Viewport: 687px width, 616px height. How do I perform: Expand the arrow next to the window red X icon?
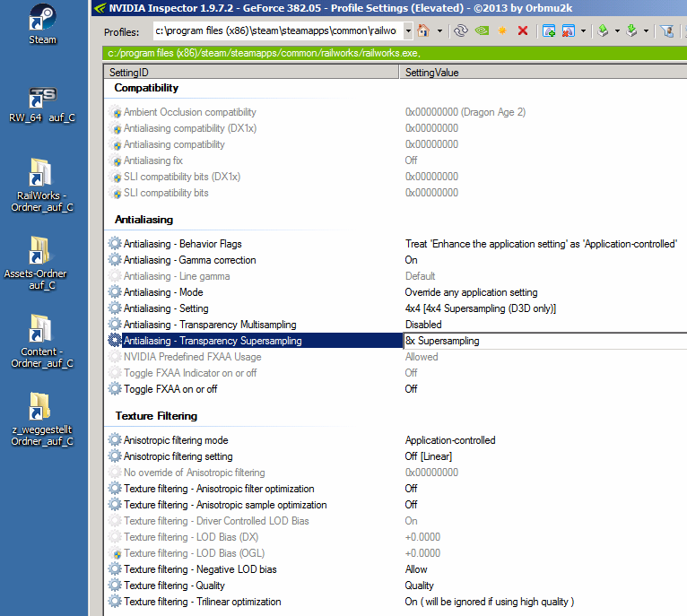pyautogui.click(x=583, y=30)
